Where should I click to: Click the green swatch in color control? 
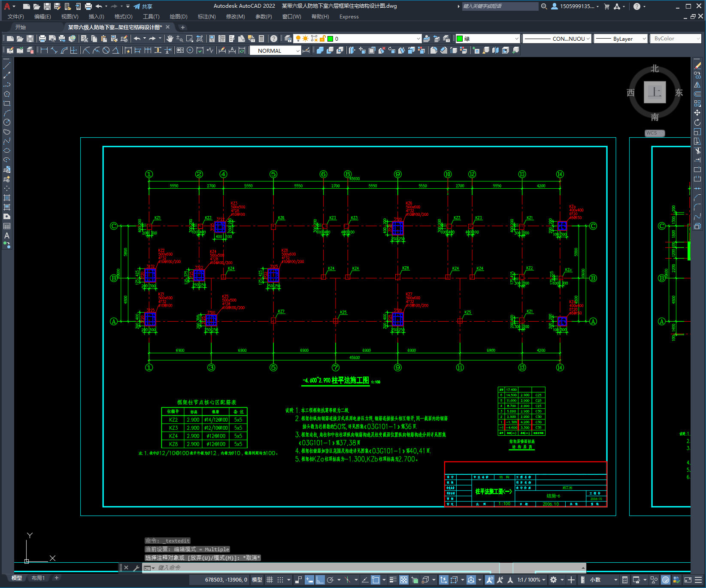(460, 39)
